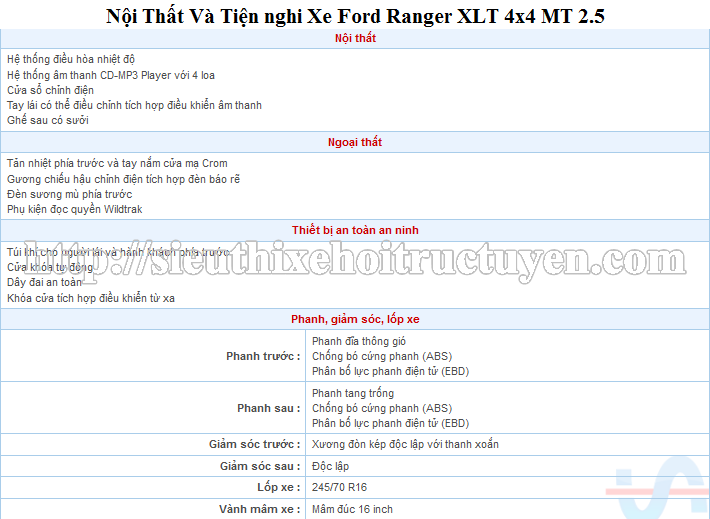Click ABS line in the Phanh trước row

[x=382, y=356]
